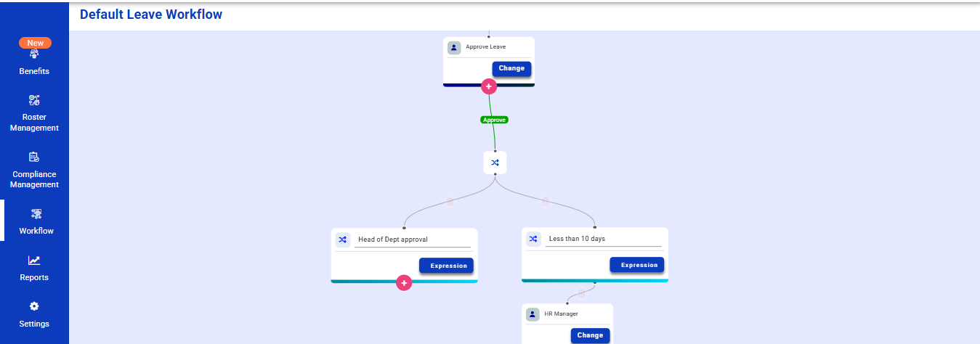The height and width of the screenshot is (344, 980).
Task: Click the central branch condition node icon
Action: (495, 163)
